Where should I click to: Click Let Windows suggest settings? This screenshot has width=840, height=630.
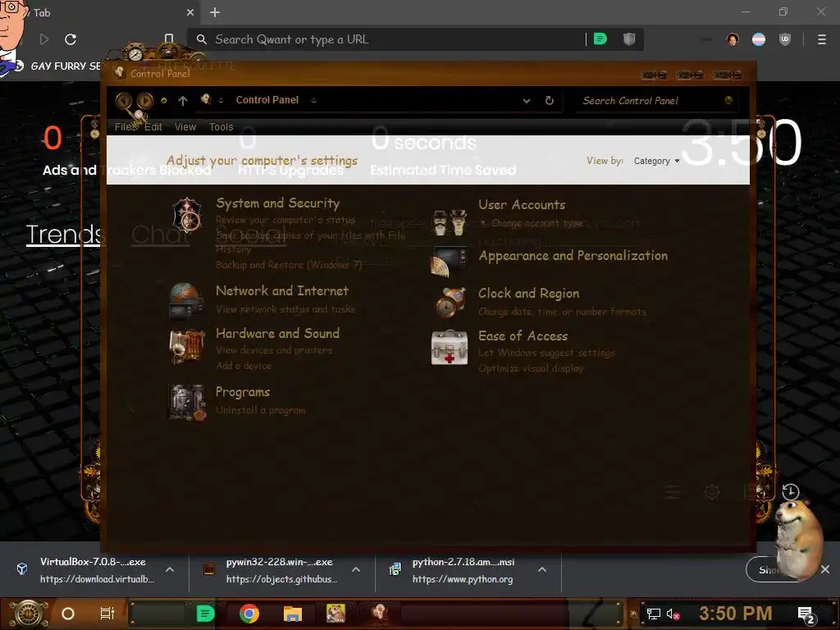(546, 353)
